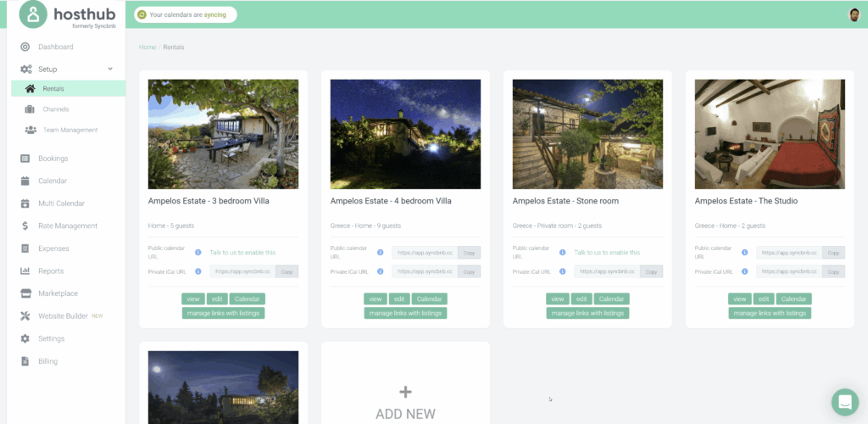Open the chat support bubble
This screenshot has width=868, height=424.
click(844, 402)
